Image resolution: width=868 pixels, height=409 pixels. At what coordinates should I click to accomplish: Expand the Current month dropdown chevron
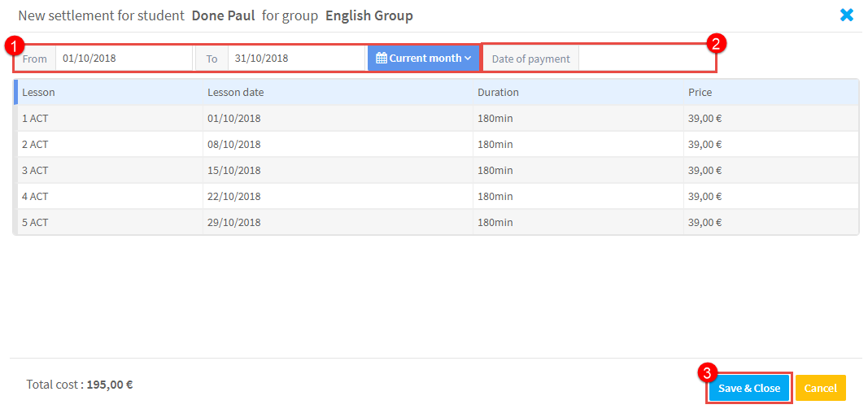pyautogui.click(x=468, y=59)
